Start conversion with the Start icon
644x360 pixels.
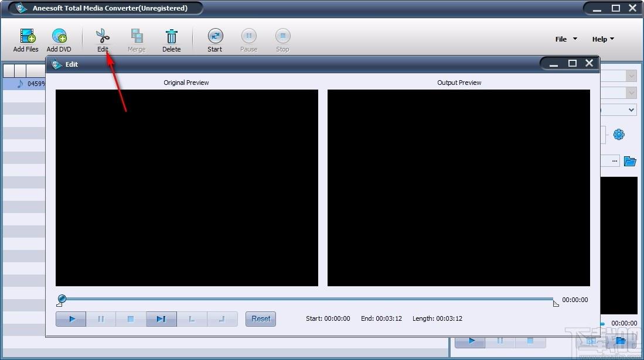click(215, 36)
